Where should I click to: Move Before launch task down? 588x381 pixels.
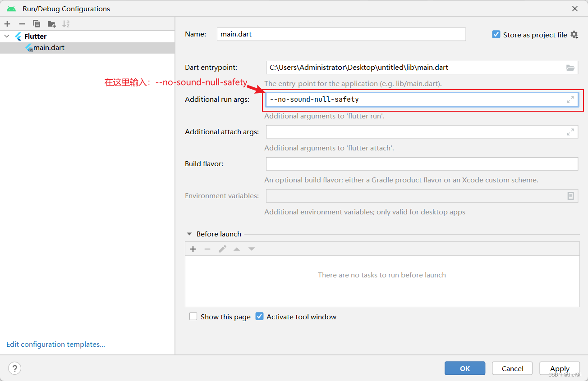point(252,249)
